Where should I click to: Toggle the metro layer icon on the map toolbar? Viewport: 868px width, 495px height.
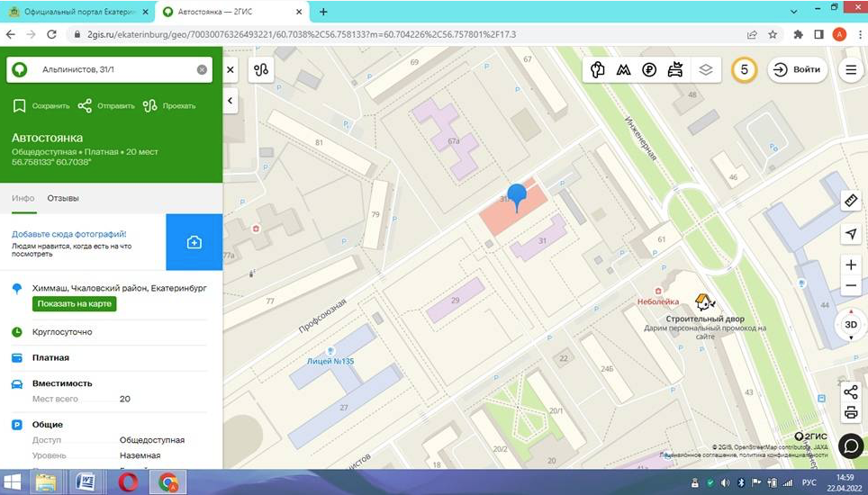[x=624, y=69]
